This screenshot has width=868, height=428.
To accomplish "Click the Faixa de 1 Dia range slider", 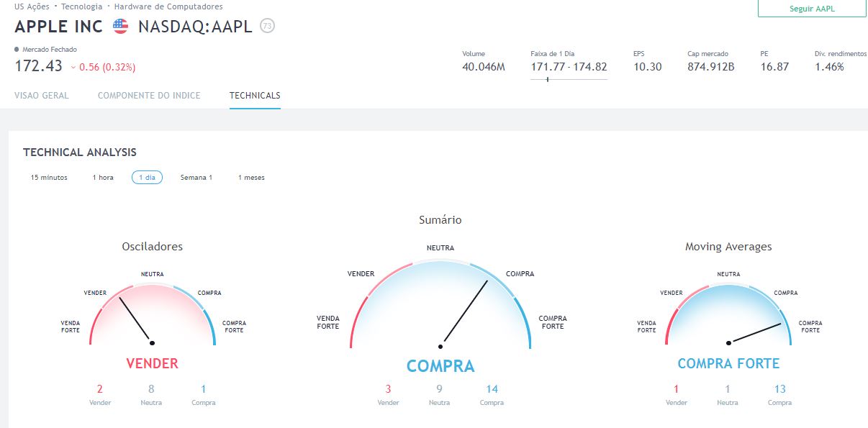I will click(x=569, y=79).
